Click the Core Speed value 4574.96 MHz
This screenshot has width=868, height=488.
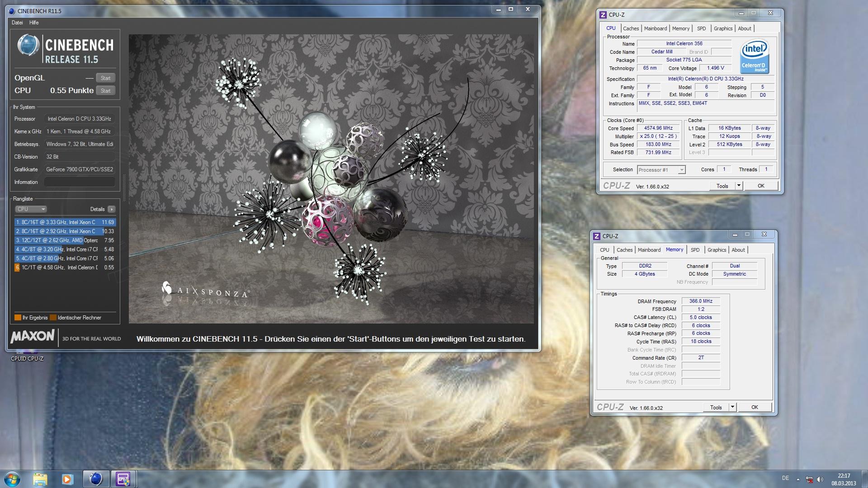pyautogui.click(x=658, y=128)
